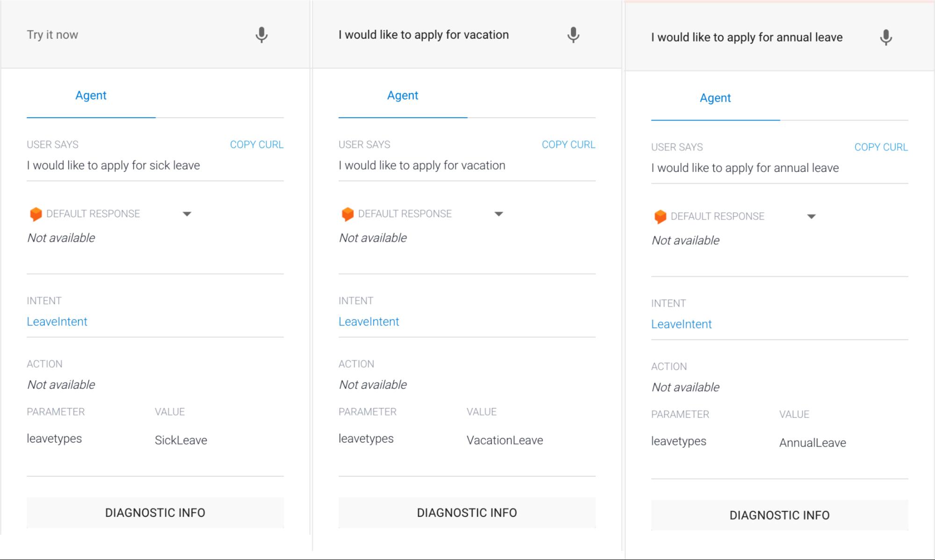Select Agent tab in vacation panel
The image size is (935, 560).
[402, 95]
